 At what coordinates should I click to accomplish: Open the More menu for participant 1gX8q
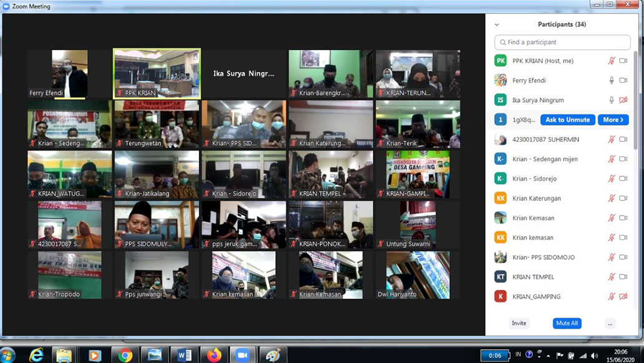click(613, 120)
